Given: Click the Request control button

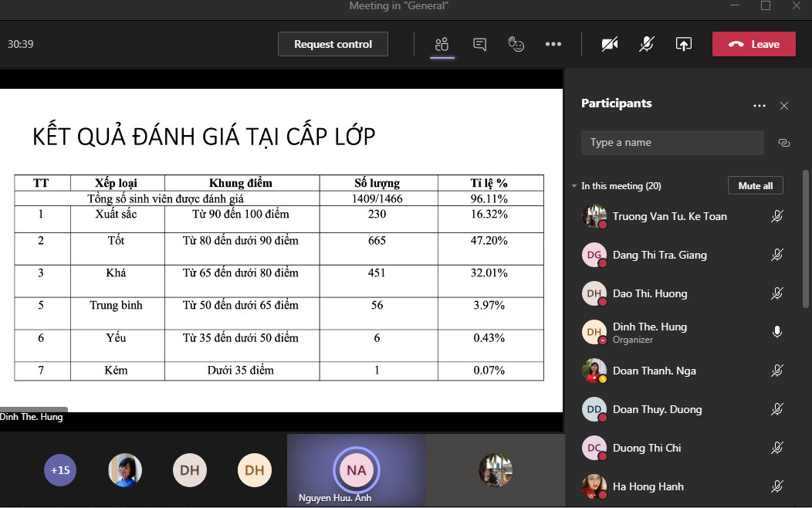Looking at the screenshot, I should [x=333, y=44].
